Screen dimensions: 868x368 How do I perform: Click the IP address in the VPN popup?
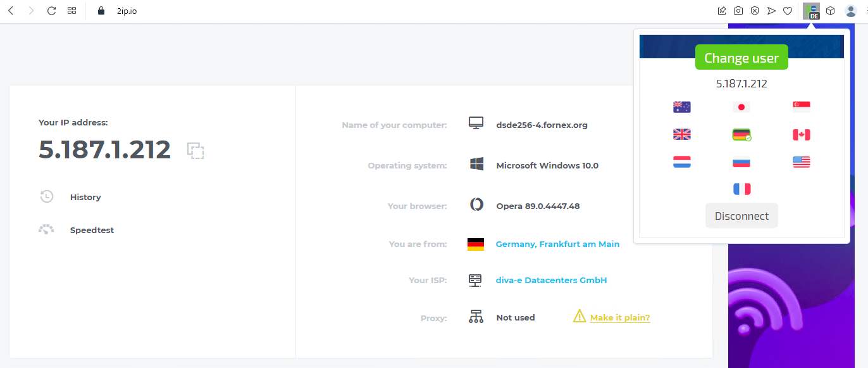(741, 84)
